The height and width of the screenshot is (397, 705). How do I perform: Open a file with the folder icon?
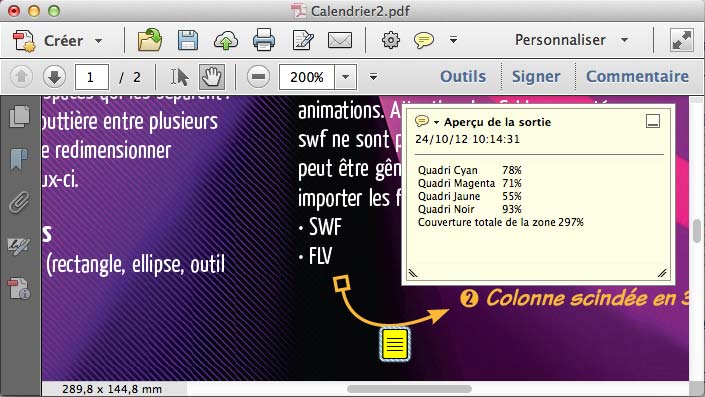pyautogui.click(x=150, y=40)
